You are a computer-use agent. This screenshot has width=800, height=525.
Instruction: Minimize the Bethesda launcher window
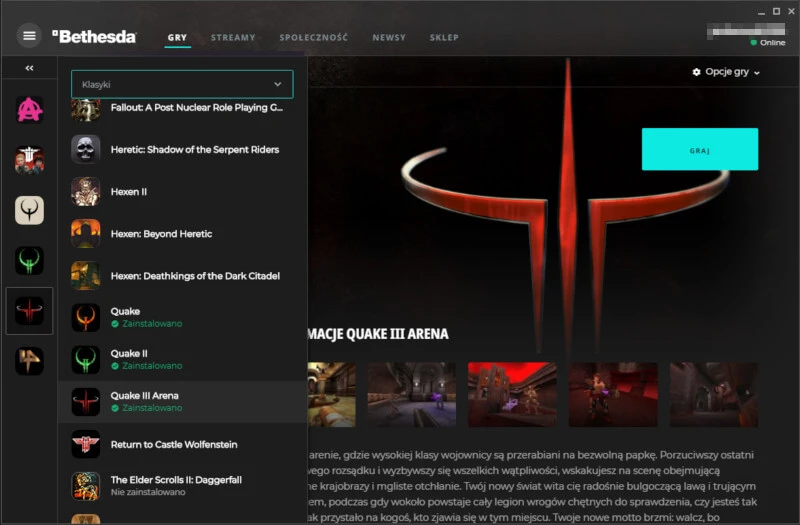click(761, 12)
